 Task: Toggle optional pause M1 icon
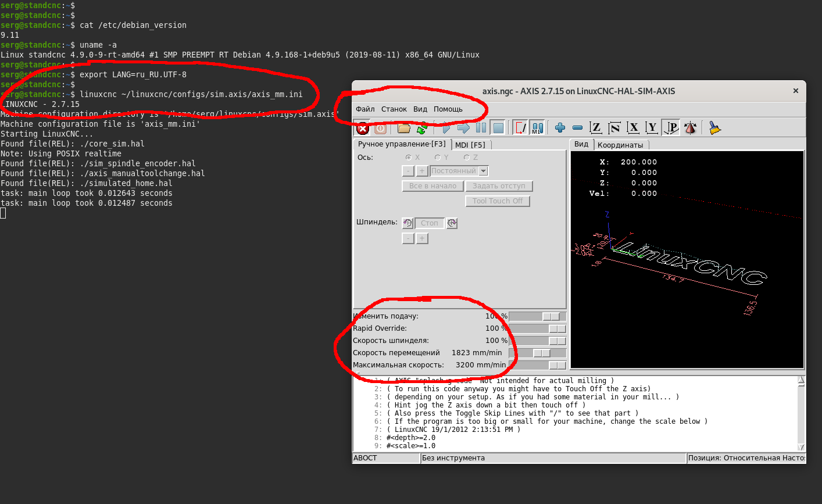pyautogui.click(x=538, y=128)
